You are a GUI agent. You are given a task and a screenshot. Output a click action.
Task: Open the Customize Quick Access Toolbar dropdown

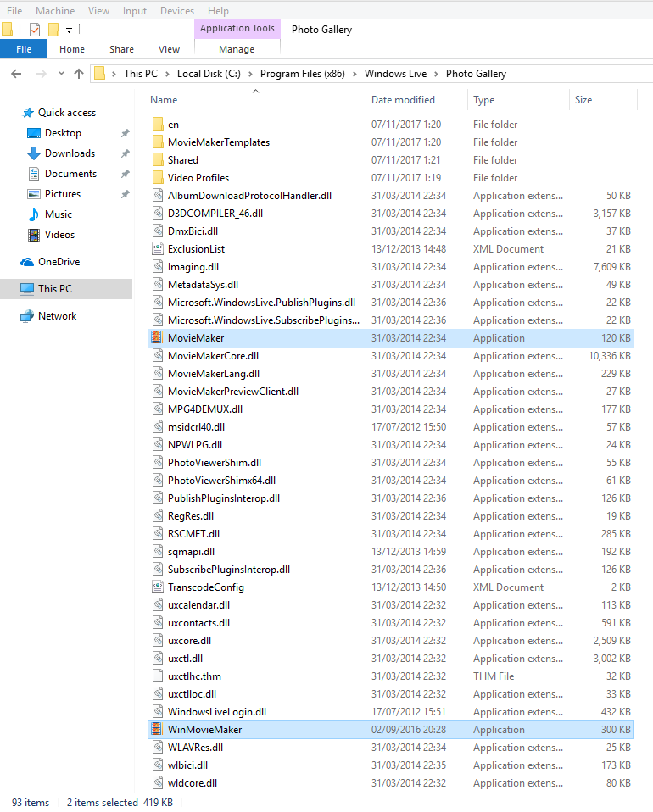point(70,31)
